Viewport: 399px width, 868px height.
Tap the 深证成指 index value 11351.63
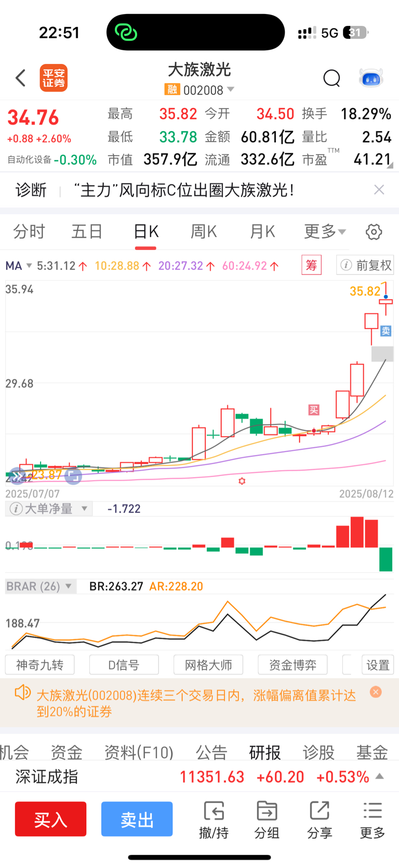212,777
